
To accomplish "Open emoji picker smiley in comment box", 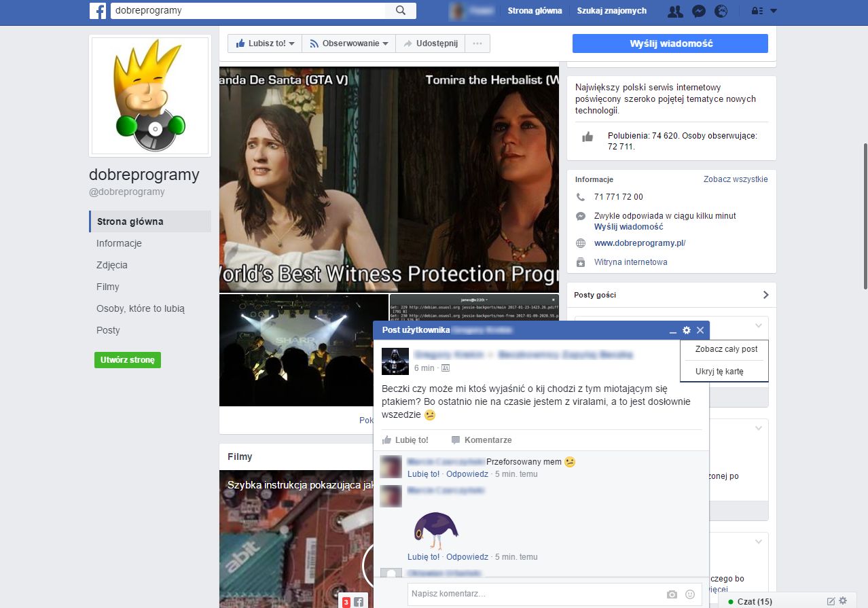I will tap(690, 594).
